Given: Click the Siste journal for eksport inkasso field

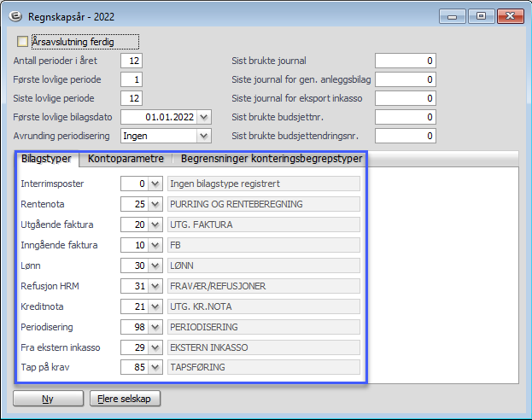Looking at the screenshot, I should click(x=406, y=98).
